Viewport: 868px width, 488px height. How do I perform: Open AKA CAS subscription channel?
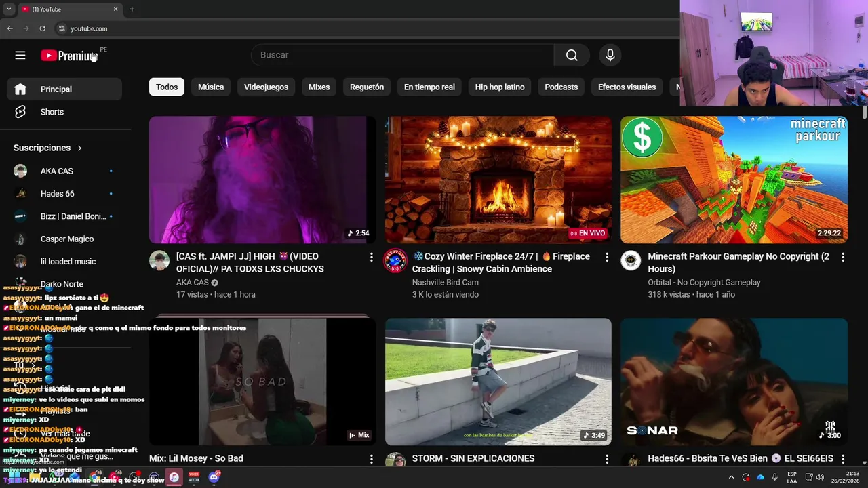64,171
